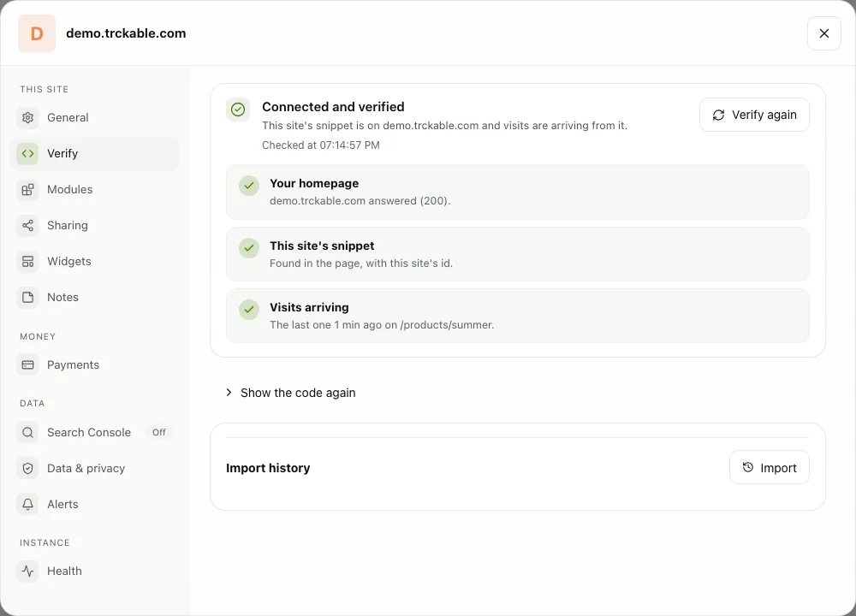Viewport: 856px width, 616px height.
Task: Open Data & privacy settings
Action: [94, 468]
